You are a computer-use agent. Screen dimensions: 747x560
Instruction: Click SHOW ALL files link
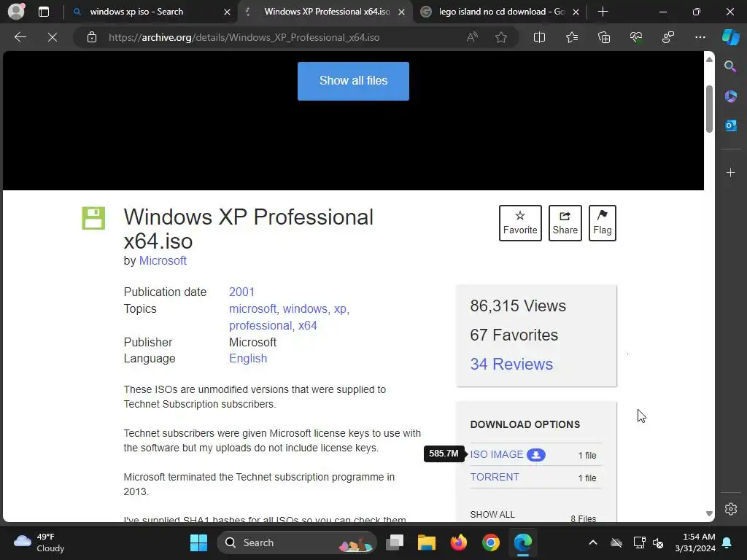(x=492, y=515)
